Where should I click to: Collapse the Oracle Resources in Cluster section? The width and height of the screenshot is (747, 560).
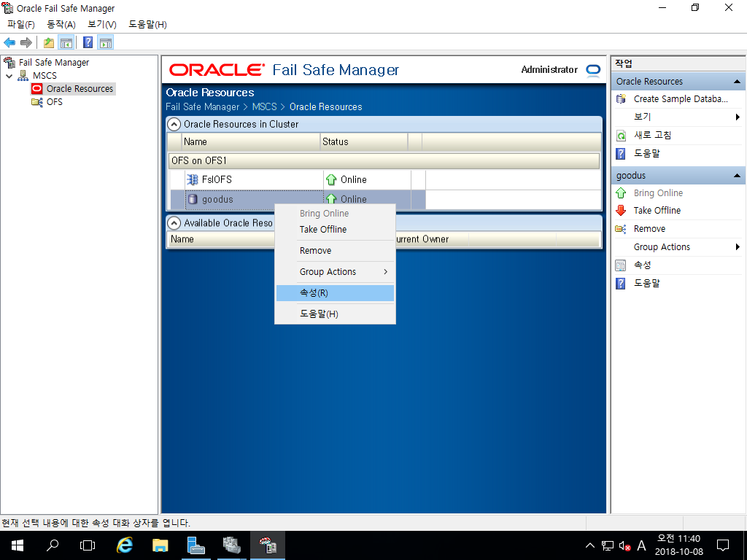pos(175,124)
